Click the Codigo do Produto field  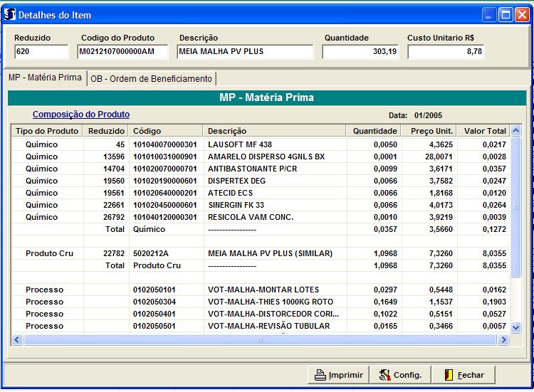point(122,51)
